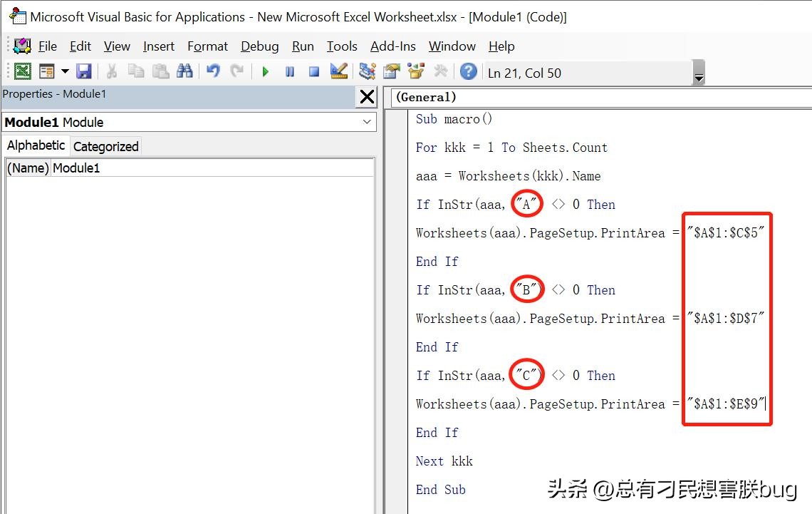The width and height of the screenshot is (812, 514).
Task: Click the 'For kkk = 1 To Sheets.Count' line
Action: pos(511,148)
